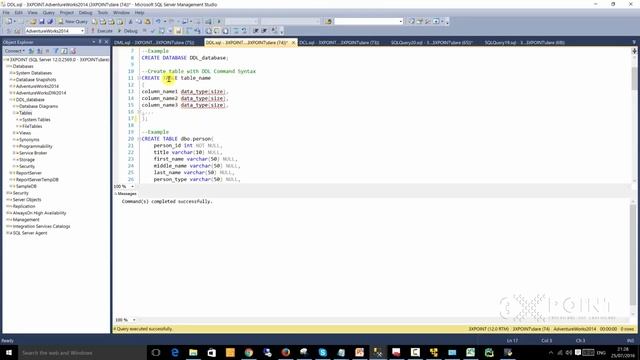Open the File menu
Screen dimensions: 640x360
pyautogui.click(x=6, y=13)
